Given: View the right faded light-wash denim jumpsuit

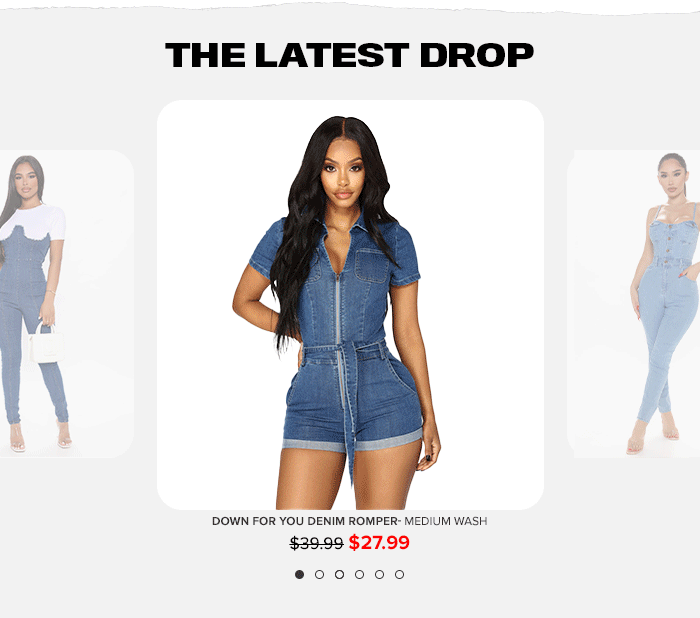Looking at the screenshot, I should pos(633,304).
